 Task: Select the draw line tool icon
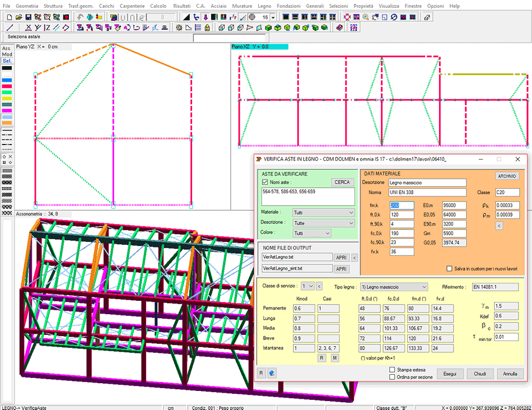click(10, 27)
